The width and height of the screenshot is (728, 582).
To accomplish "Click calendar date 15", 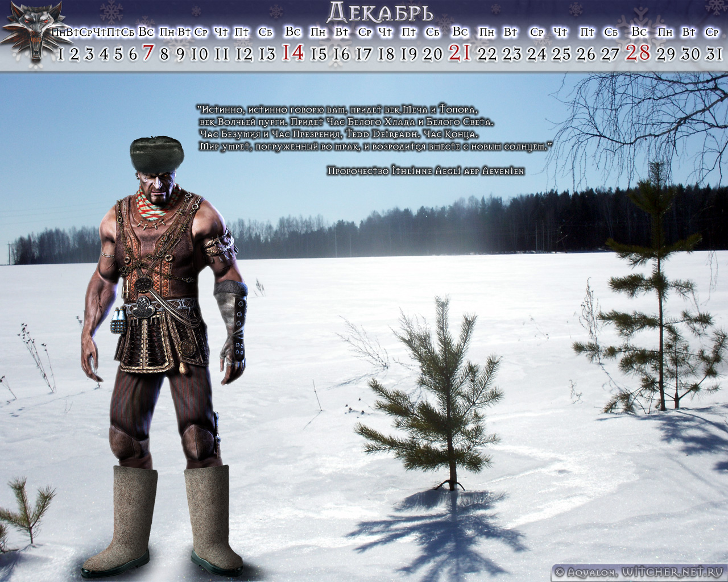I will [x=319, y=54].
